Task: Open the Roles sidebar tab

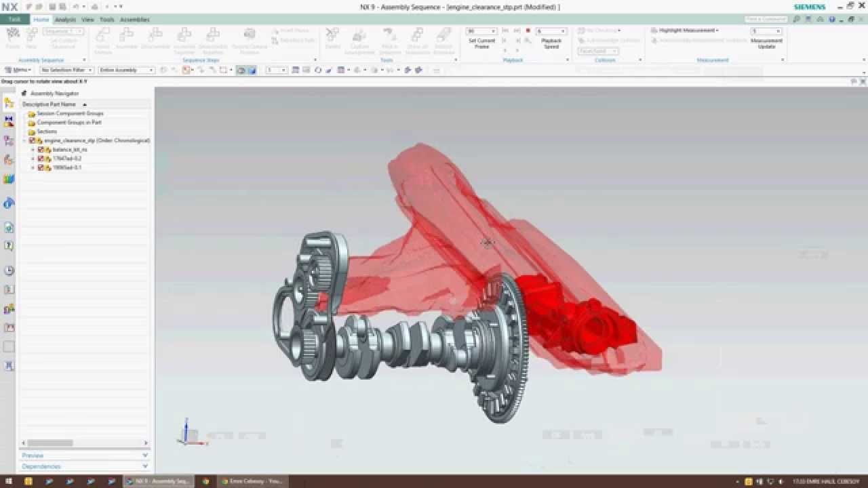Action: point(9,309)
